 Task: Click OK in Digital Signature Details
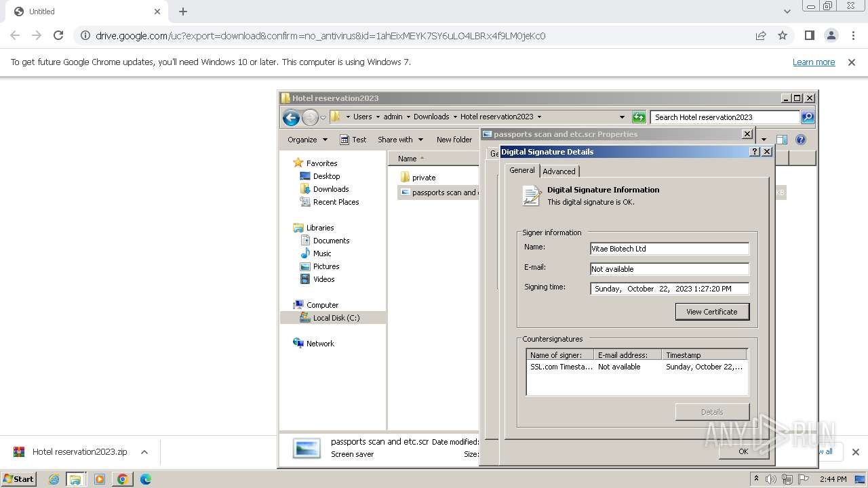[743, 451]
